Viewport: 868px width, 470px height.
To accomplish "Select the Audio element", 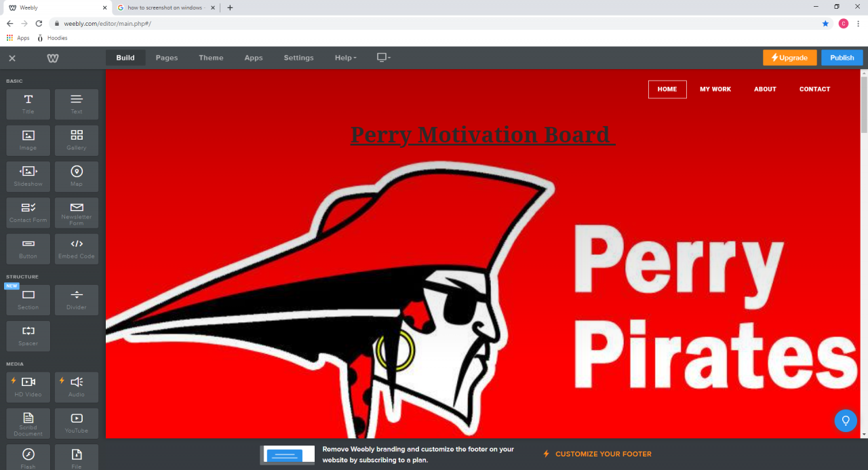I will [77, 387].
